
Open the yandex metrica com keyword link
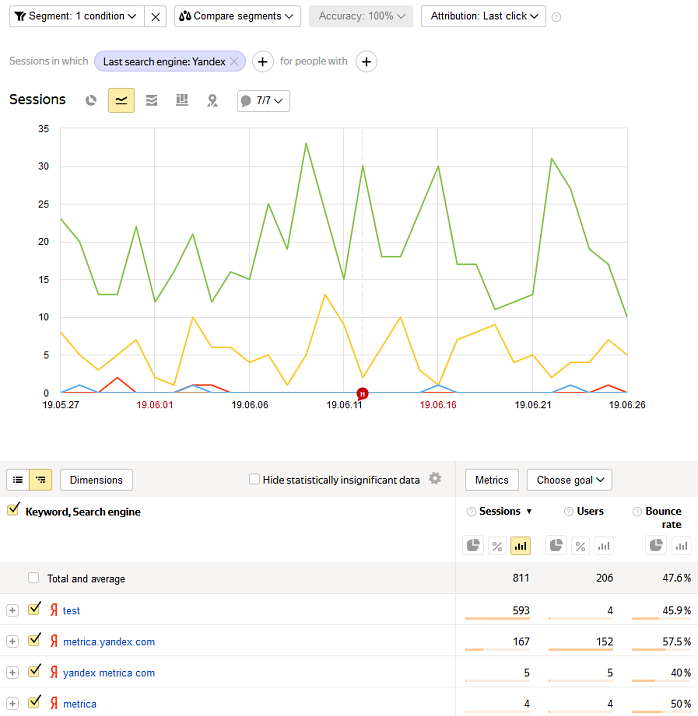(109, 673)
